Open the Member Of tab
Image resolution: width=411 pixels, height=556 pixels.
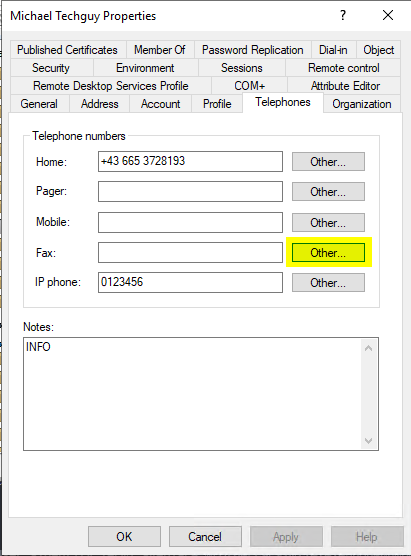pos(160,50)
